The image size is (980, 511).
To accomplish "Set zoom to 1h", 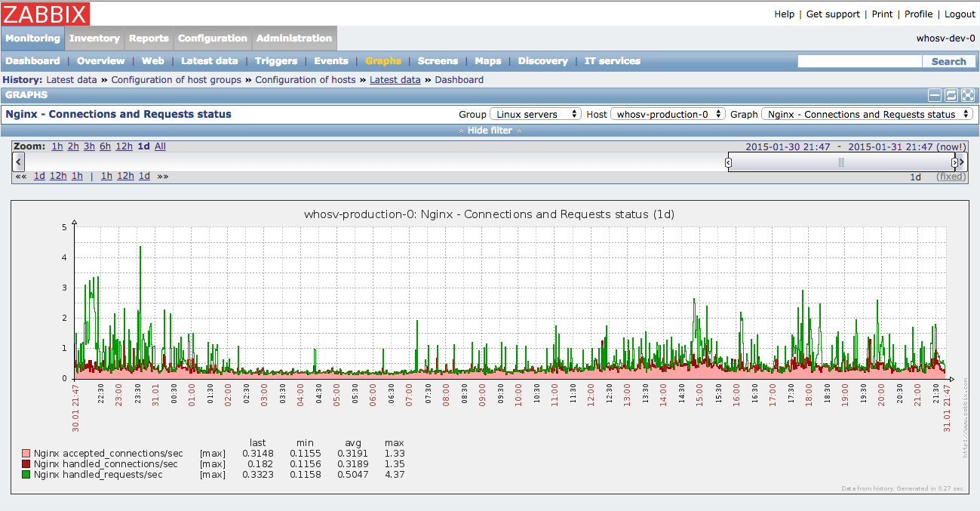I will (57, 146).
